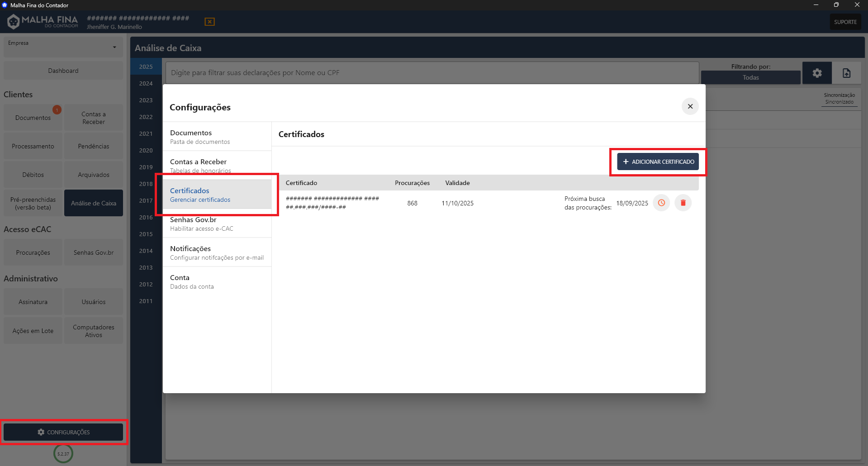Screen dimensions: 868x466
Task: Open the Todas filter dropdown
Action: (750, 77)
